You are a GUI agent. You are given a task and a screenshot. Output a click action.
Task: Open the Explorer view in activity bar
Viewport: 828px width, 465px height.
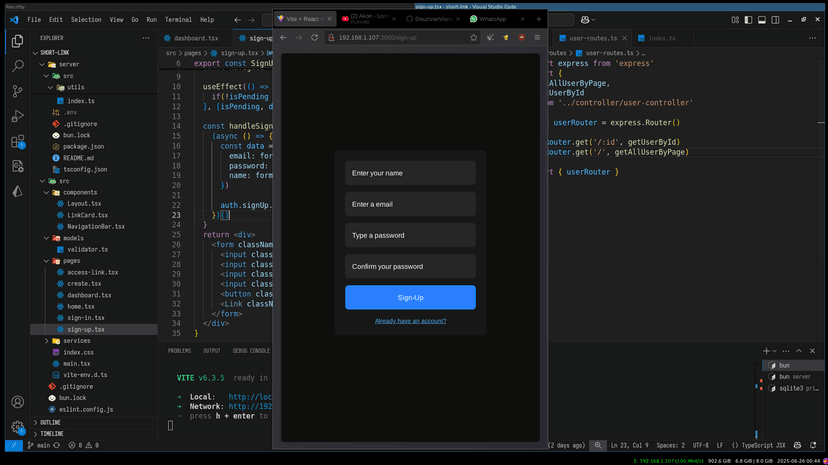coord(17,41)
